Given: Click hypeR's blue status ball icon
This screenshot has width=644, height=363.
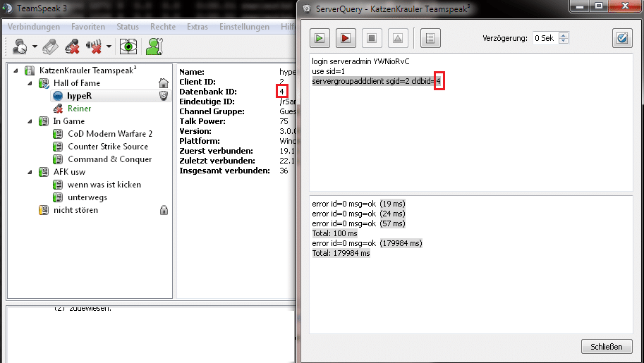Looking at the screenshot, I should coord(58,96).
